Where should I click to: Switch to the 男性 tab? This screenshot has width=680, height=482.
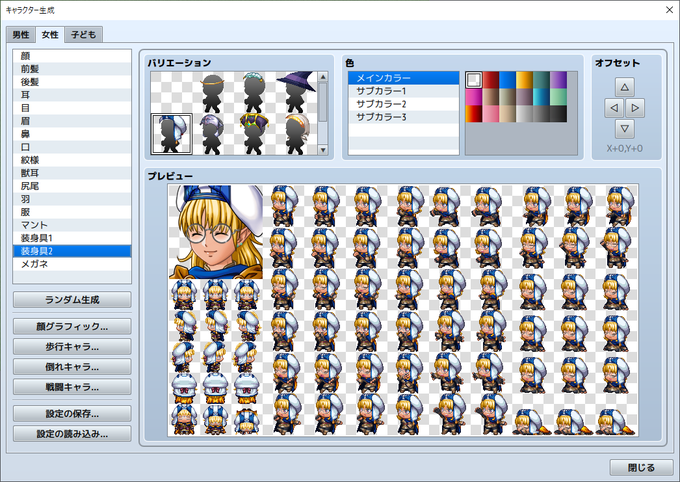tap(21, 35)
